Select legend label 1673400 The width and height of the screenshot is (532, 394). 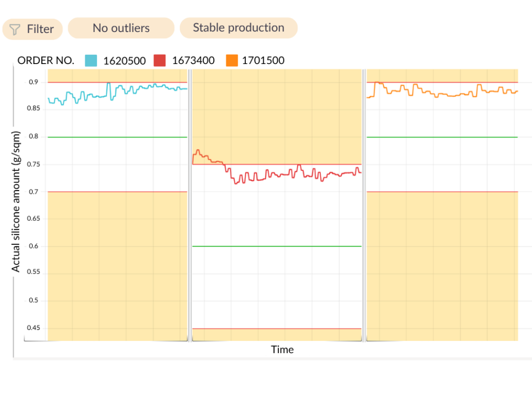(x=193, y=60)
